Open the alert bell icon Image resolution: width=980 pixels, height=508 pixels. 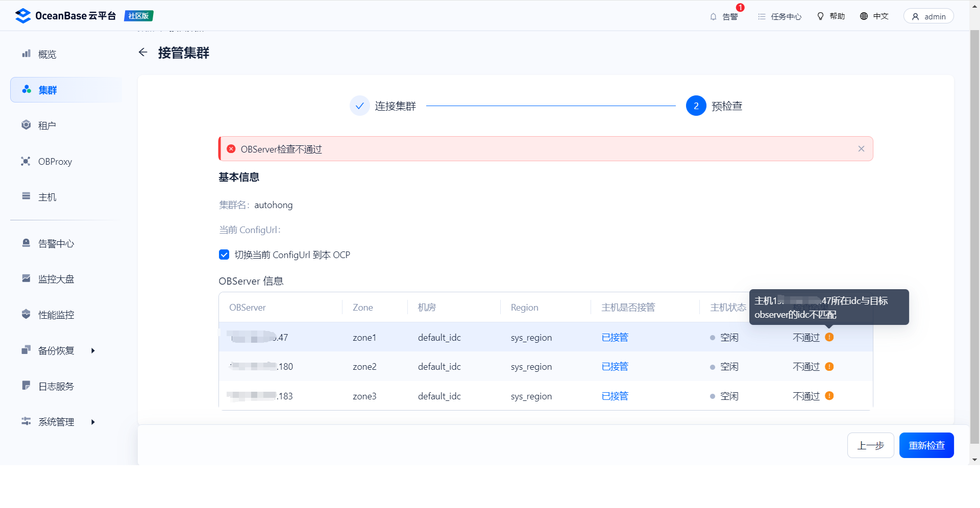pos(713,17)
